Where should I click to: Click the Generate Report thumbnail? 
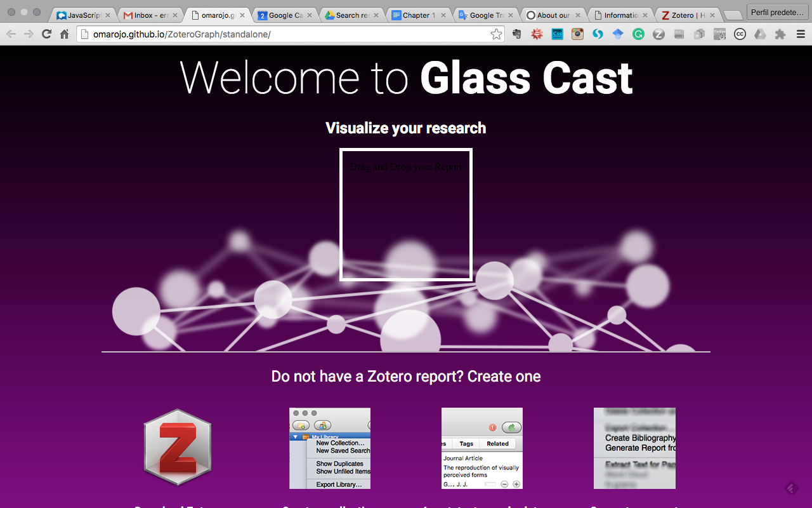click(634, 448)
